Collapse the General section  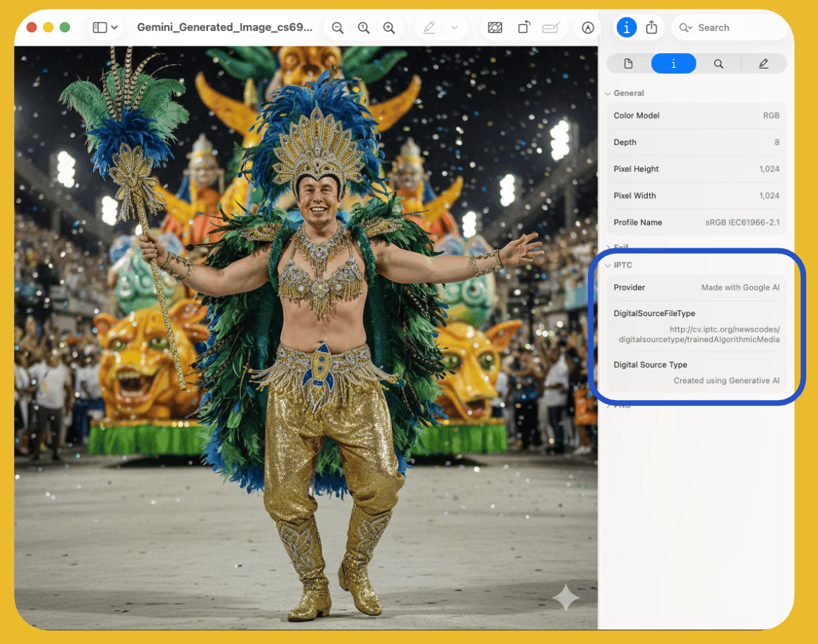pyautogui.click(x=608, y=94)
